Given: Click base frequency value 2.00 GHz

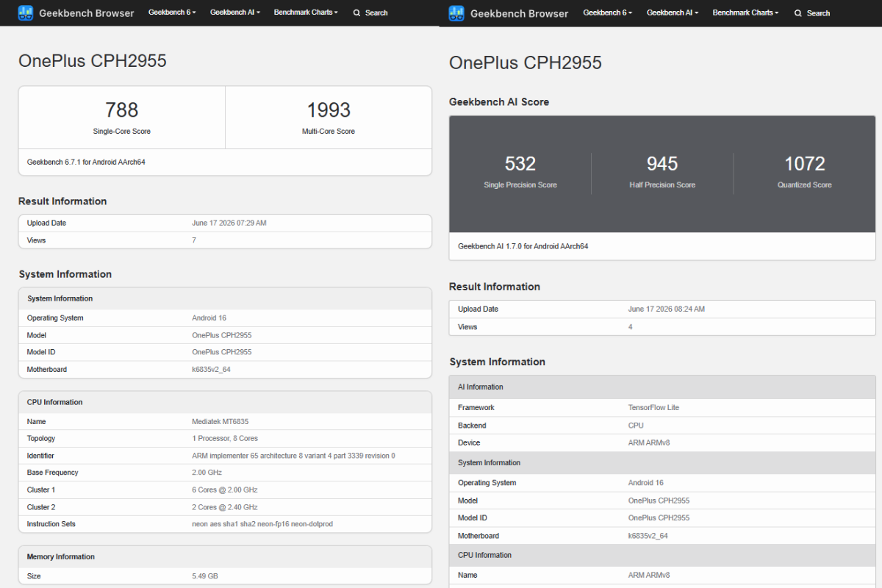Looking at the screenshot, I should tap(207, 473).
